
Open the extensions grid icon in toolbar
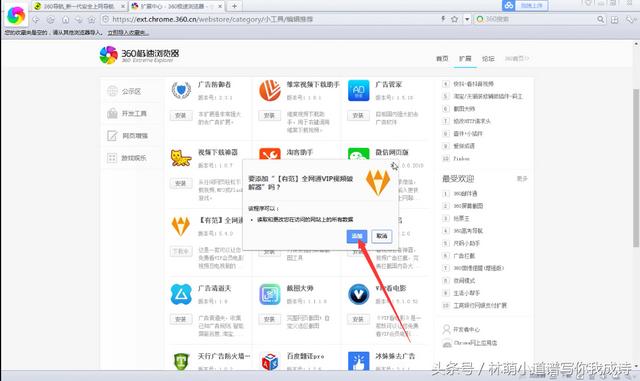pos(615,20)
